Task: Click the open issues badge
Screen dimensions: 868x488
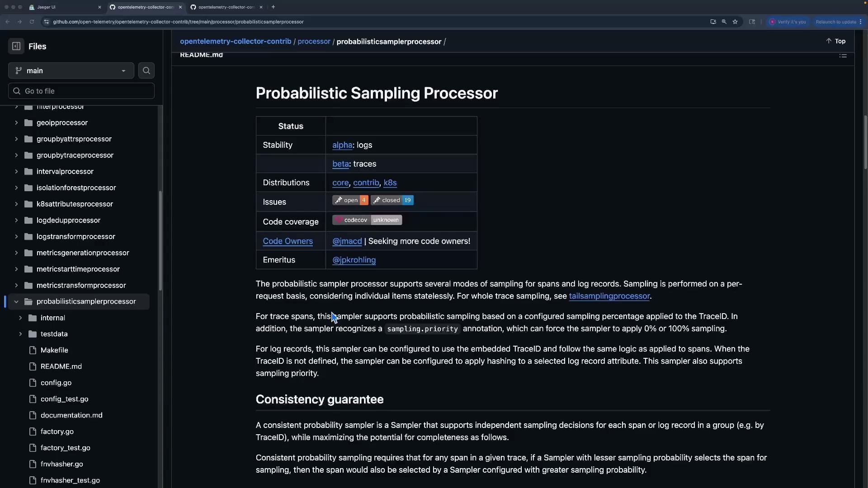Action: [x=350, y=200]
